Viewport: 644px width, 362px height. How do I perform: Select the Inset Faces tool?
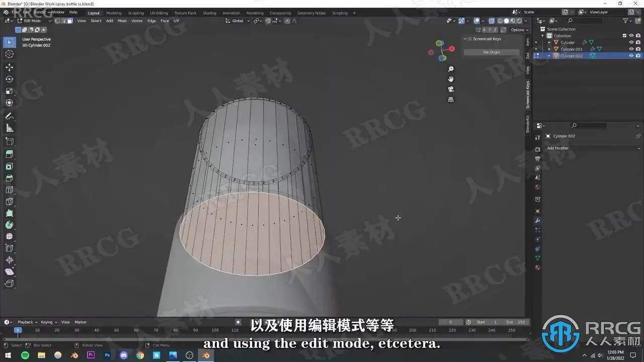pos(9,166)
